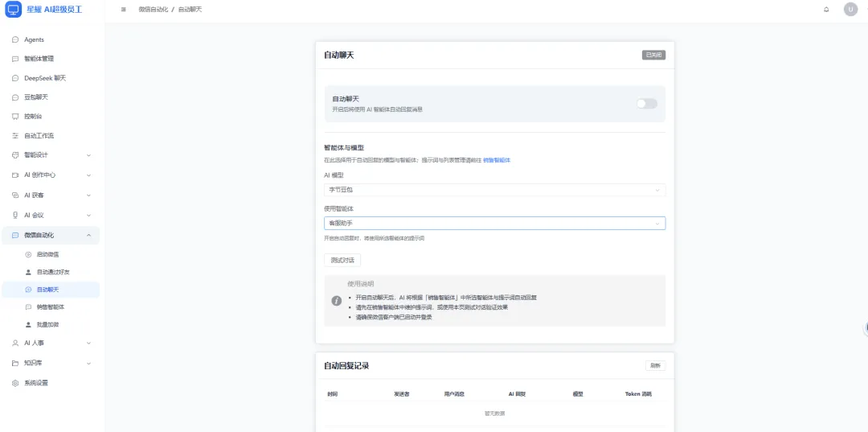The height and width of the screenshot is (432, 868).
Task: Click the 暂无数据 empty table text
Action: coord(494,413)
